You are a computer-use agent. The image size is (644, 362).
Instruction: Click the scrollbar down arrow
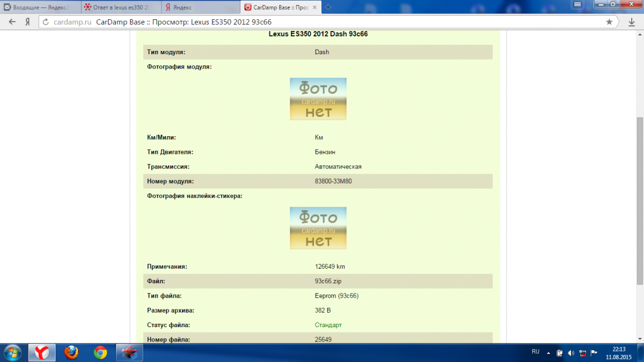click(x=639, y=339)
